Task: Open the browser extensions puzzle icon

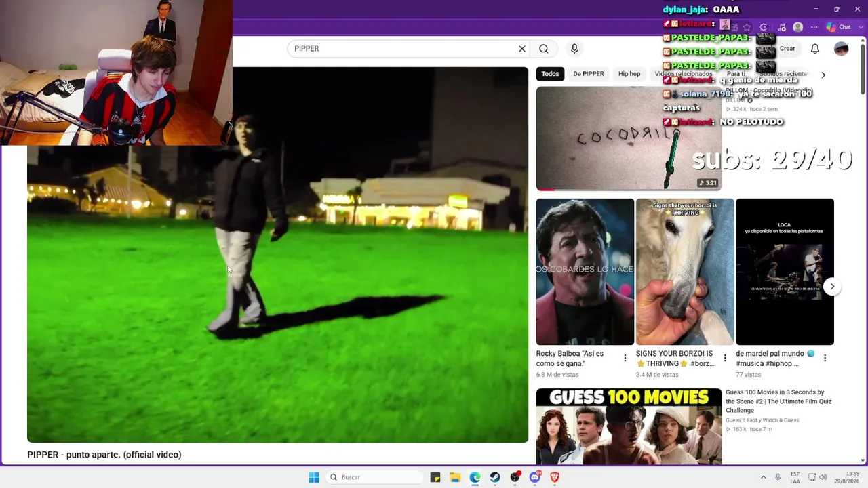Action: [764, 27]
